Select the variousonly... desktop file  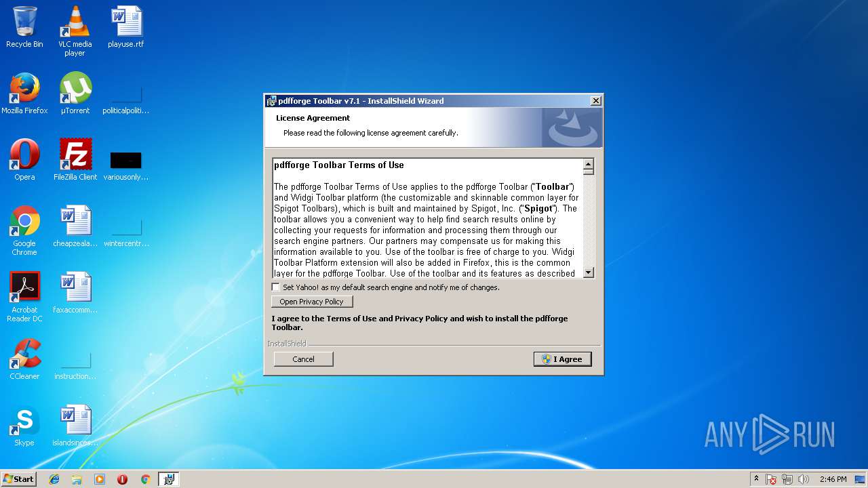point(126,166)
